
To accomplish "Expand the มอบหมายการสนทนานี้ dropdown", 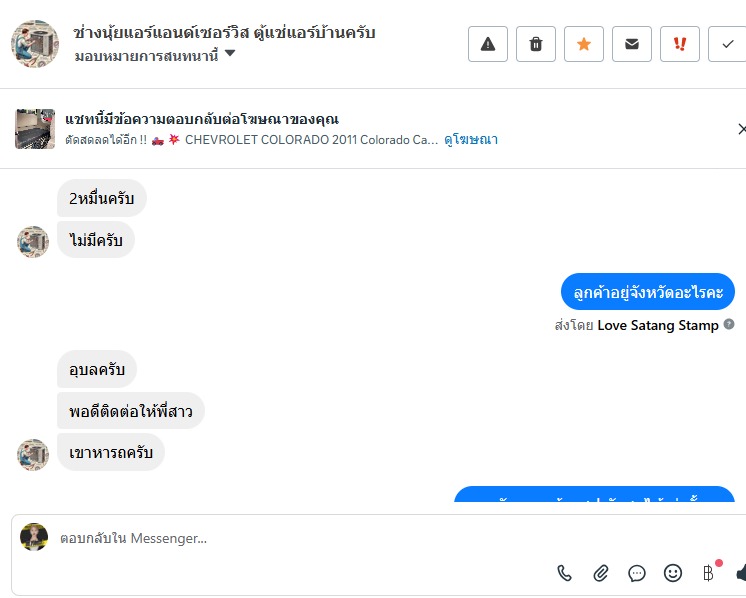I will [x=229, y=54].
